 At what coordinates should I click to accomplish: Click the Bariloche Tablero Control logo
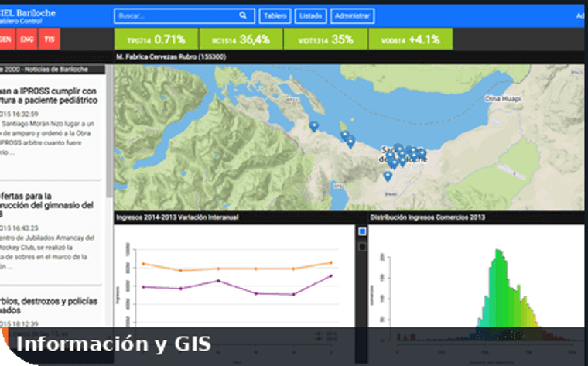coord(28,16)
